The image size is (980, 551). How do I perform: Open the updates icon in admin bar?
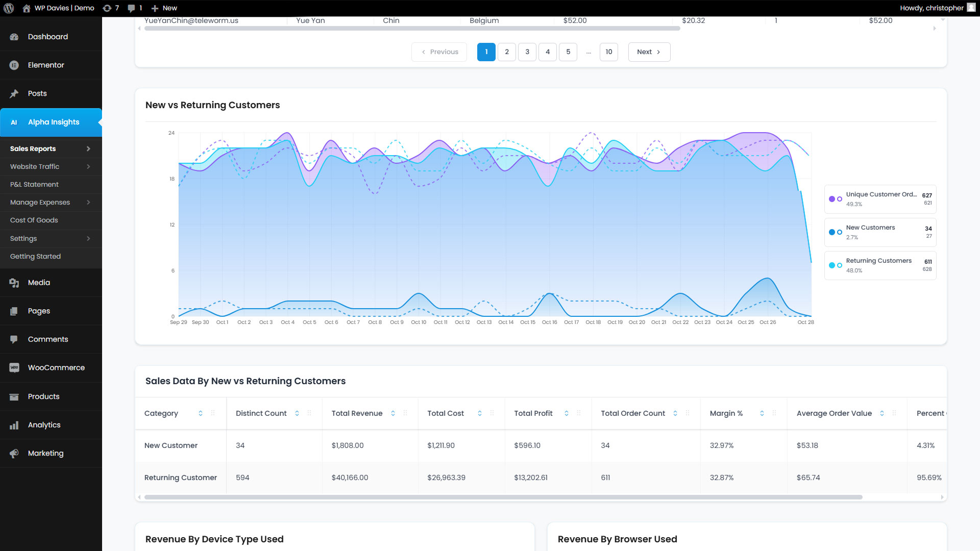pos(107,8)
